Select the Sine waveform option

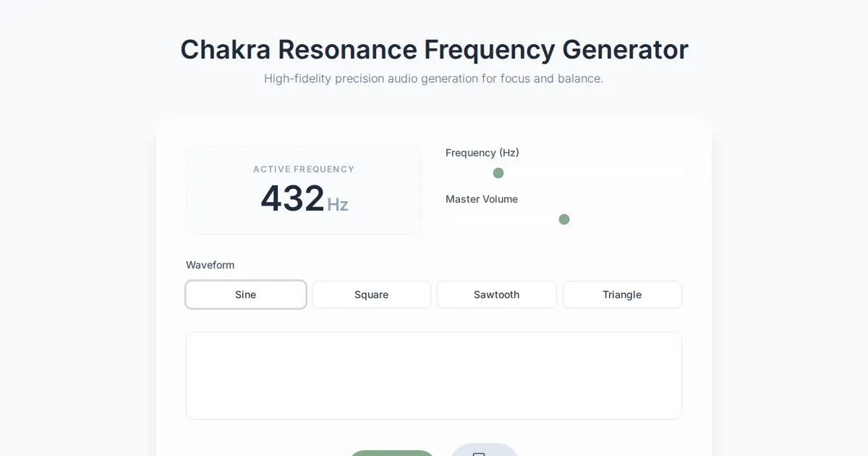click(246, 295)
